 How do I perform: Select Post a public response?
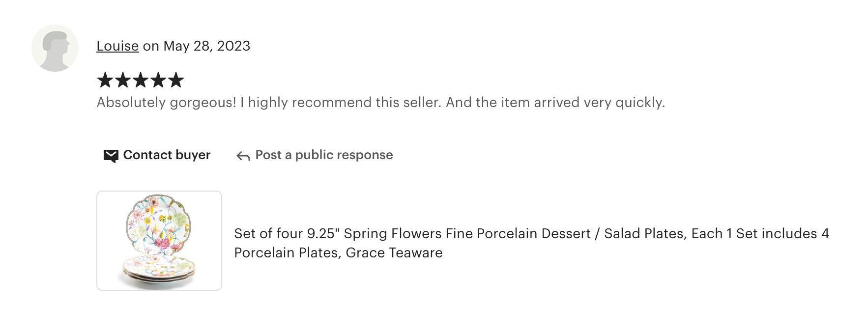pyautogui.click(x=324, y=155)
